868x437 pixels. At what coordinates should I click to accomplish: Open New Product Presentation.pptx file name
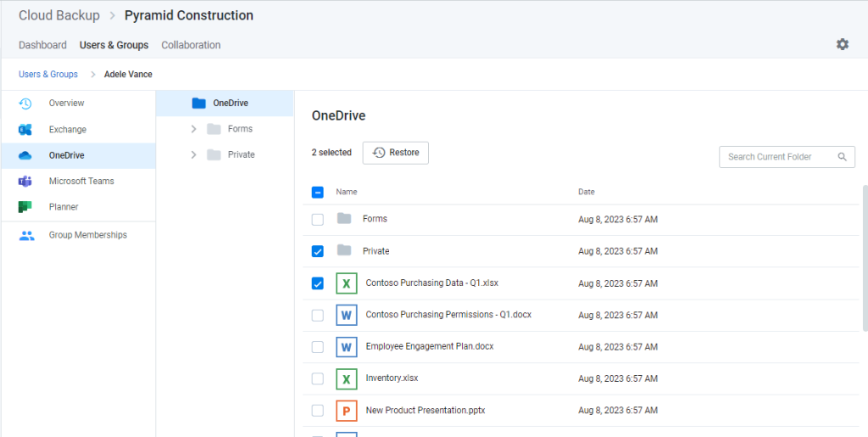(426, 411)
